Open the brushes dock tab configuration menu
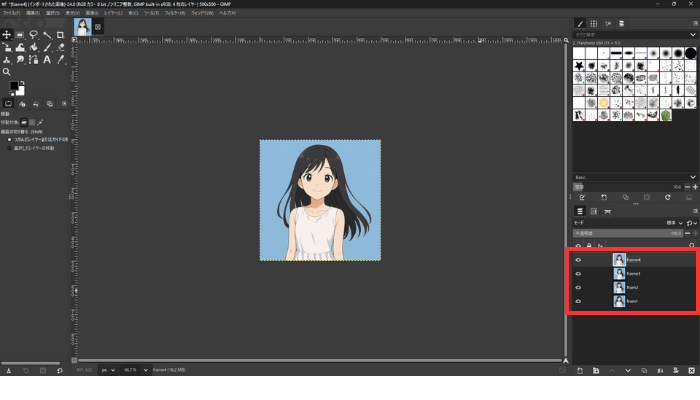Image resolution: width=700 pixels, height=400 pixels. [695, 24]
